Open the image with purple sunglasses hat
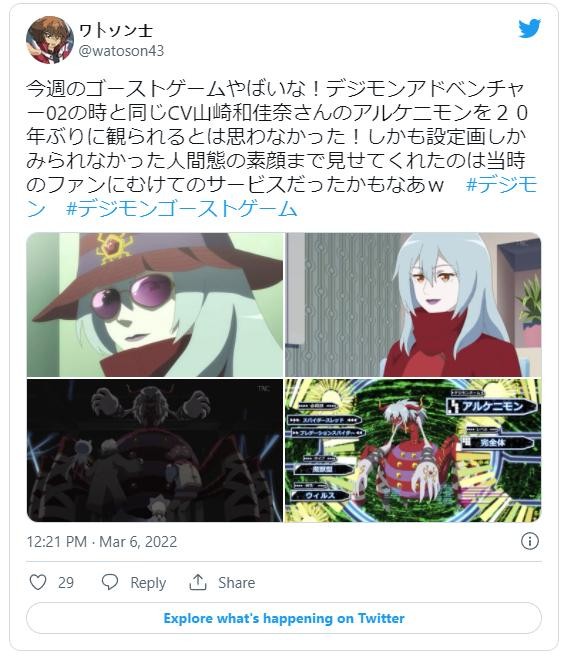 pos(155,305)
